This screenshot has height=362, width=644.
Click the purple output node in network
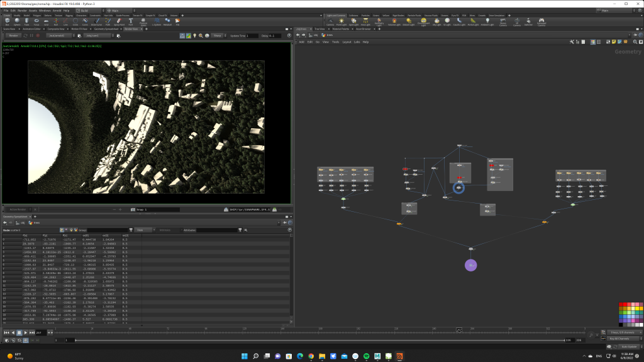click(x=471, y=266)
